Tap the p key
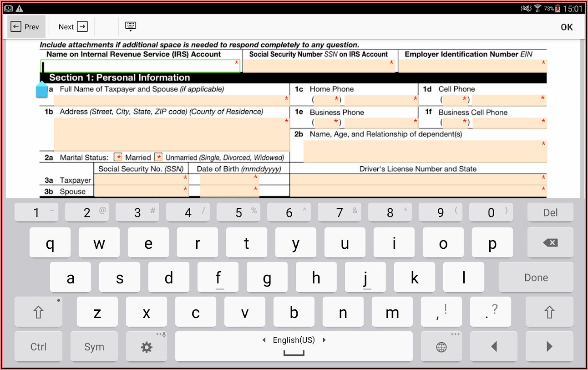The width and height of the screenshot is (588, 370). 492,243
